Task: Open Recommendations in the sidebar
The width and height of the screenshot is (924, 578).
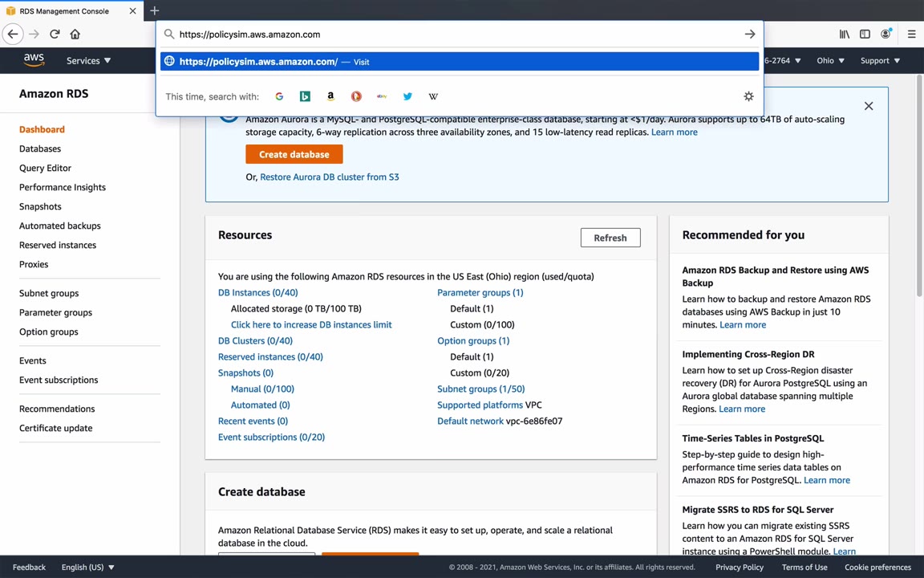Action: pos(57,409)
